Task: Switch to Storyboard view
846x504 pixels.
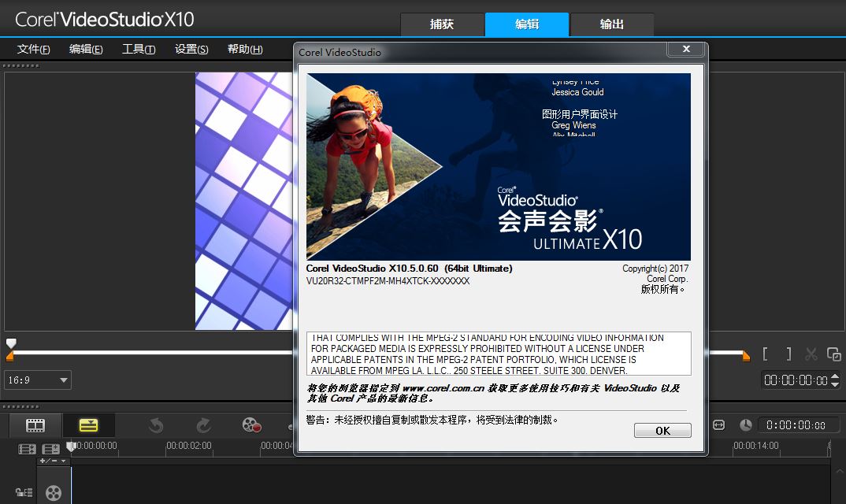Action: coord(35,426)
